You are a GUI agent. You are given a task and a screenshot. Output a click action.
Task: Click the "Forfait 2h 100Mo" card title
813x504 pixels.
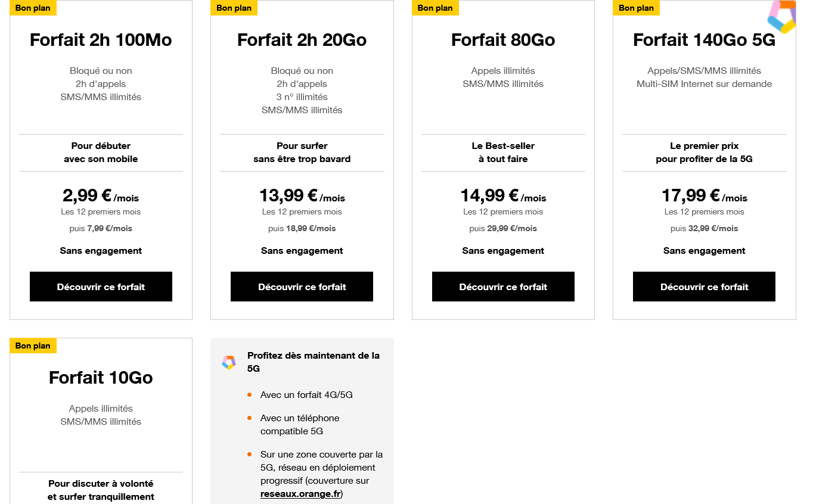click(101, 40)
